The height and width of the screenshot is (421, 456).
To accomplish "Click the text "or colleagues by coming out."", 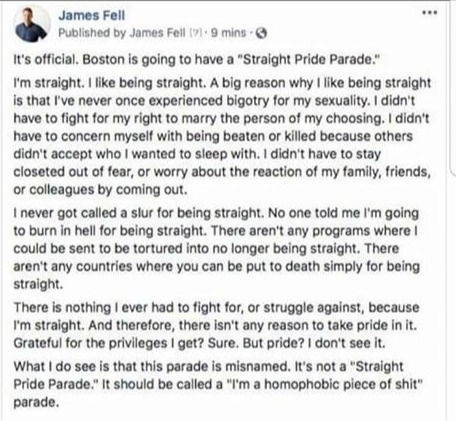I will (100, 190).
